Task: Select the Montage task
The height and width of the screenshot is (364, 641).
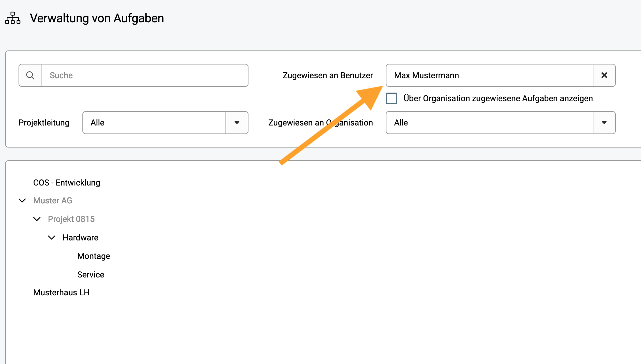Action: (x=94, y=256)
